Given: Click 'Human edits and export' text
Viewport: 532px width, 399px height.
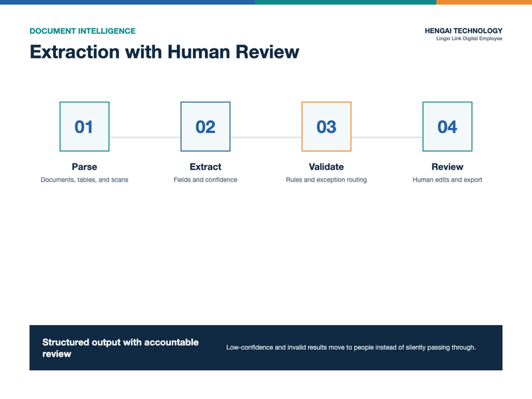Looking at the screenshot, I should pyautogui.click(x=447, y=180).
